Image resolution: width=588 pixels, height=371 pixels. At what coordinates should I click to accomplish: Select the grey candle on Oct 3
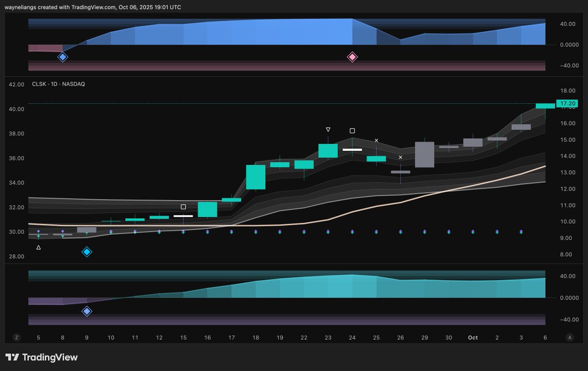(x=521, y=127)
